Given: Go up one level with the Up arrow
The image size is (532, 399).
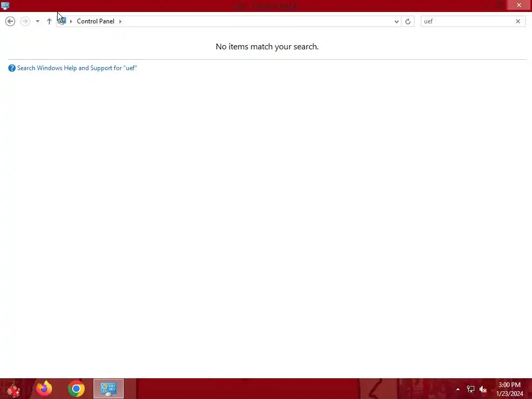Looking at the screenshot, I should [49, 21].
